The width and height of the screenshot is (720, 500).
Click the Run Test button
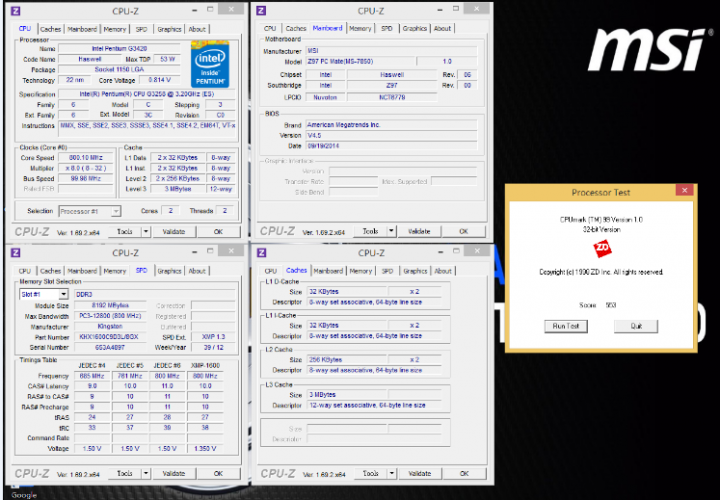[566, 326]
